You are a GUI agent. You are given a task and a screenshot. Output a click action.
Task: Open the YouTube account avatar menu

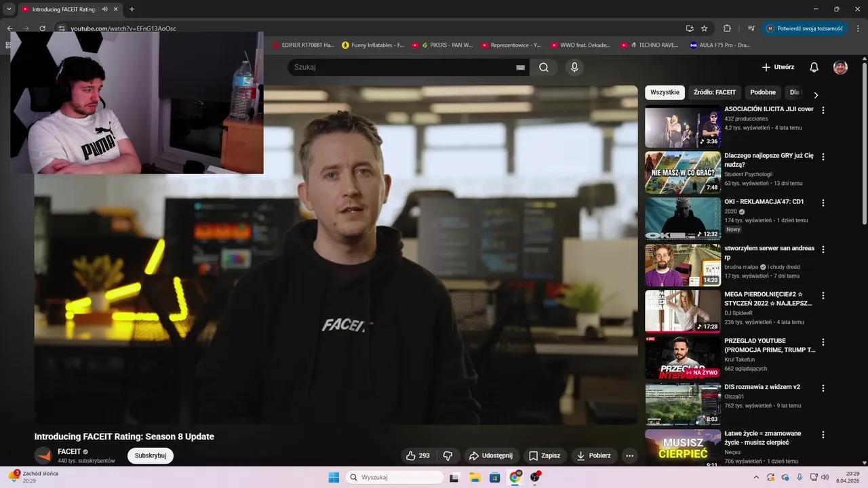[x=840, y=67]
